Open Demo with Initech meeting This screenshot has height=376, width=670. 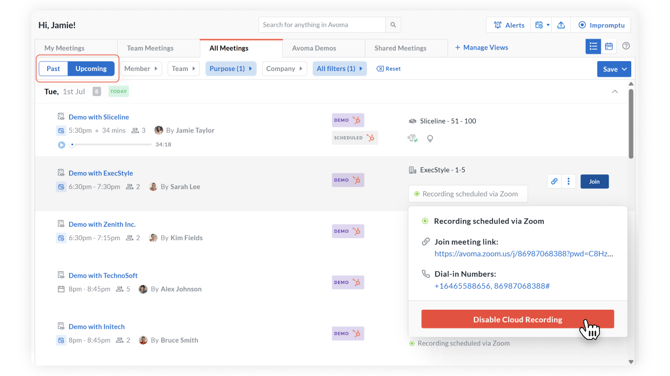coord(97,326)
